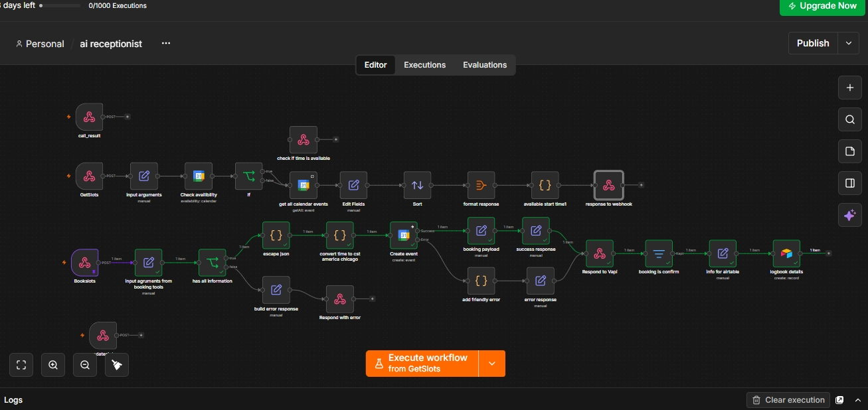Open the workflow options ellipsis menu
This screenshot has height=410, width=868.
tap(166, 43)
